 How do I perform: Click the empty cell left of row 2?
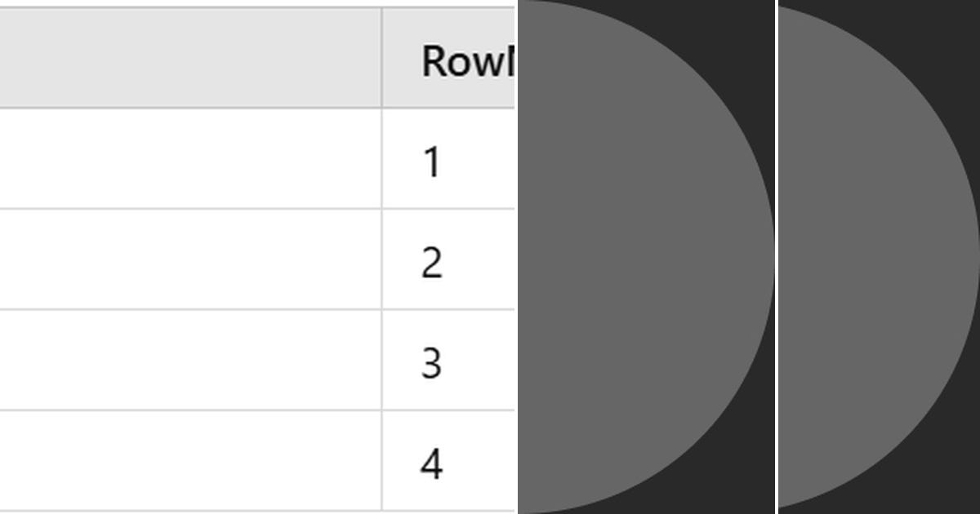coord(190,259)
